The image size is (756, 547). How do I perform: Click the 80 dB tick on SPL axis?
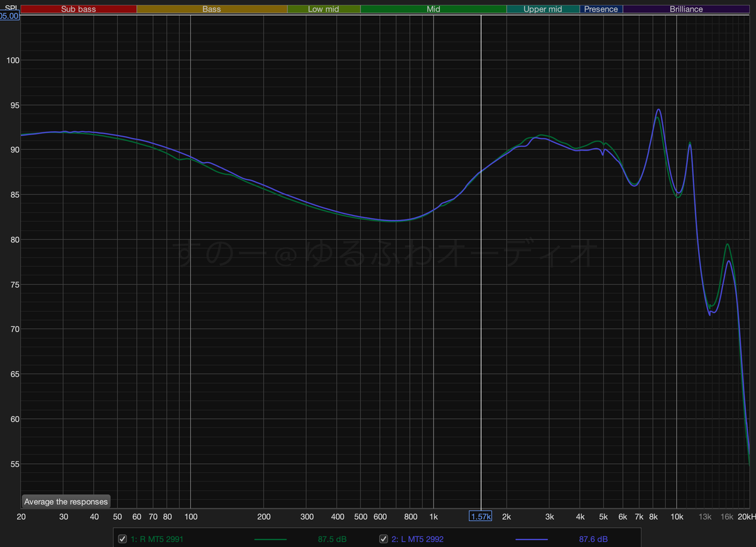point(14,239)
